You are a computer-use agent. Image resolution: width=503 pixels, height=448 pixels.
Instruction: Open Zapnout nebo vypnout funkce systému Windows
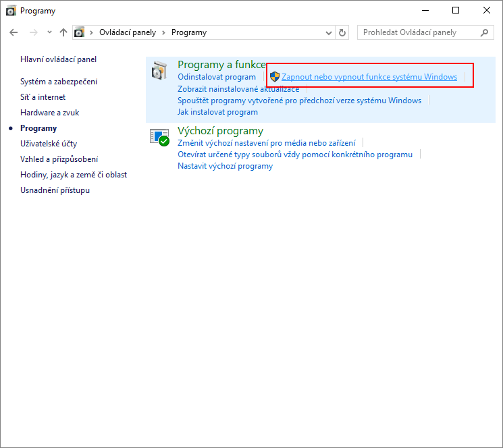point(369,77)
